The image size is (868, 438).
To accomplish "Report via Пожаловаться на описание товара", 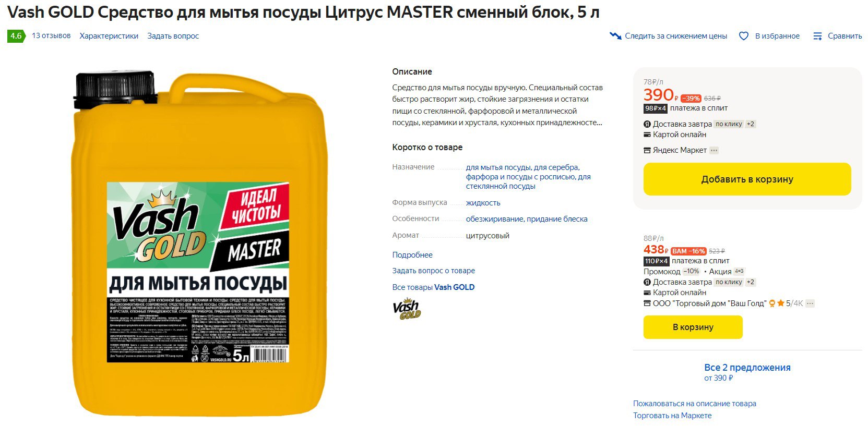I will 694,404.
